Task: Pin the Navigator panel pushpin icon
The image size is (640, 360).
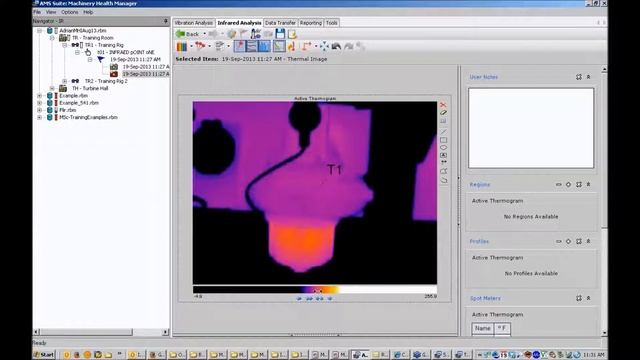Action: coord(166,21)
